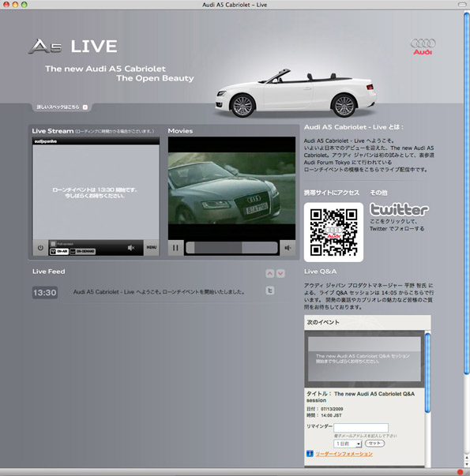Open the 1日前 reminder dropdown

click(348, 444)
